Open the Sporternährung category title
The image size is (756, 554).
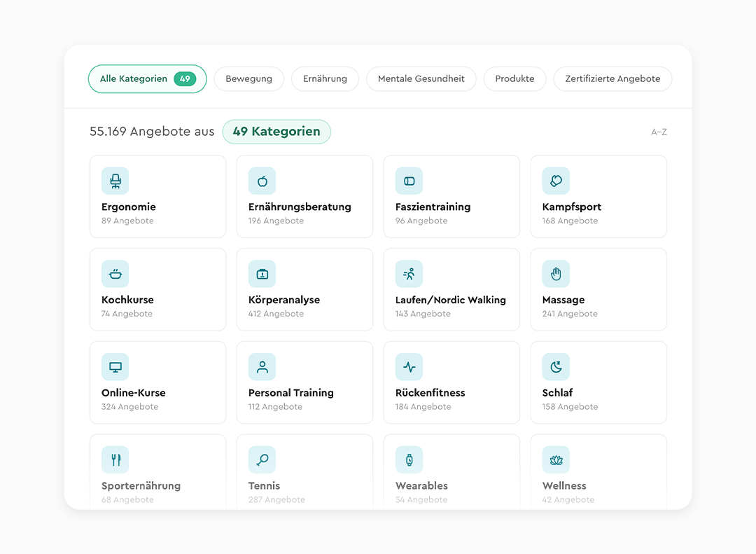pos(141,486)
